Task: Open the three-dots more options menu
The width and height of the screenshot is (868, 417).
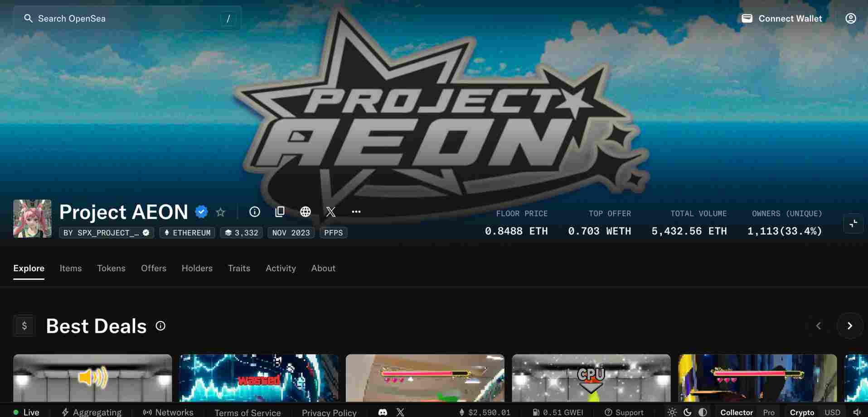Action: tap(356, 211)
